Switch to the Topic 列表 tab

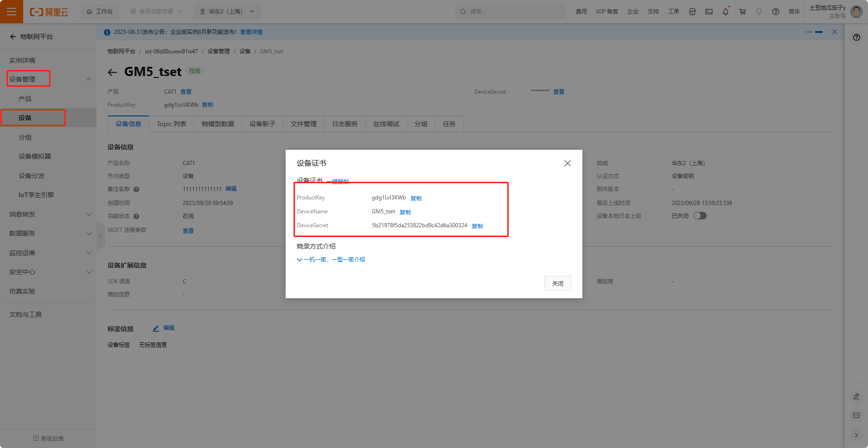171,124
